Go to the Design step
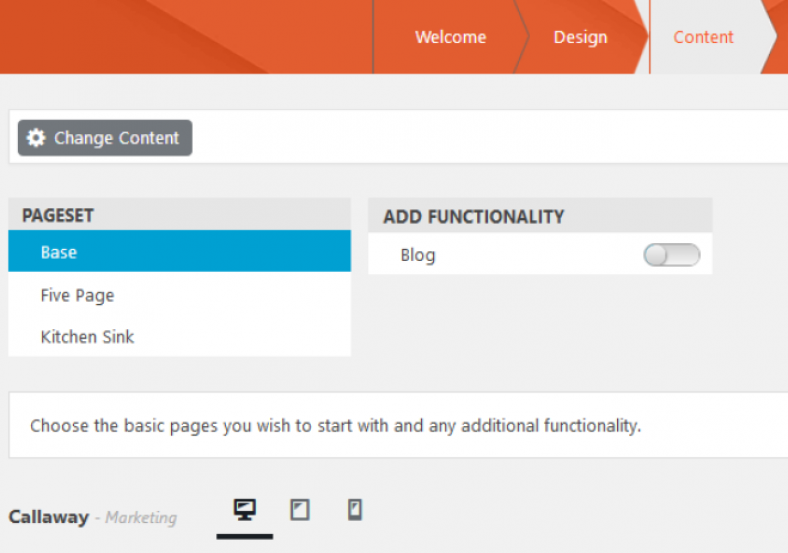Viewport: 788px width, 553px height. [x=580, y=37]
